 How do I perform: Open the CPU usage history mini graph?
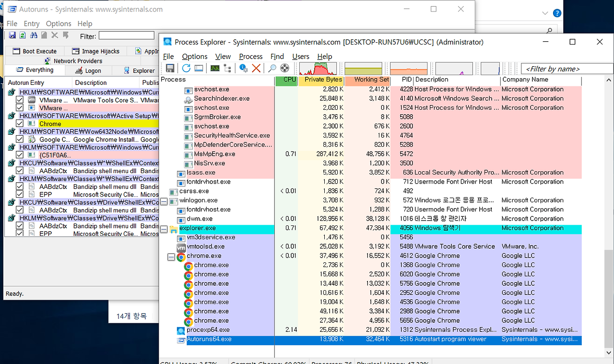click(318, 68)
